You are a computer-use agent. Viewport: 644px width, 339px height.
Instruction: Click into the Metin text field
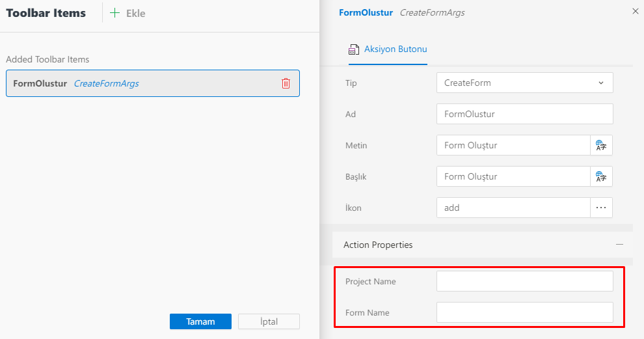click(513, 145)
